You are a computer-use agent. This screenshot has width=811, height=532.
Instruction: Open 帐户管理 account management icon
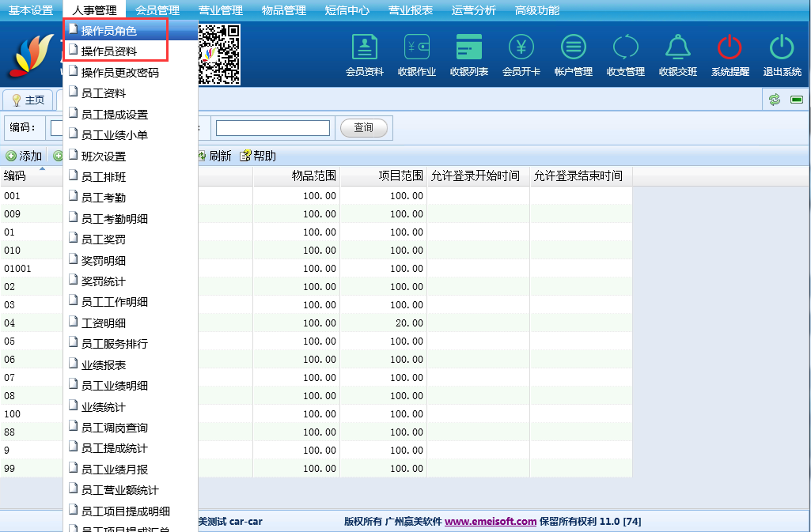point(574,47)
